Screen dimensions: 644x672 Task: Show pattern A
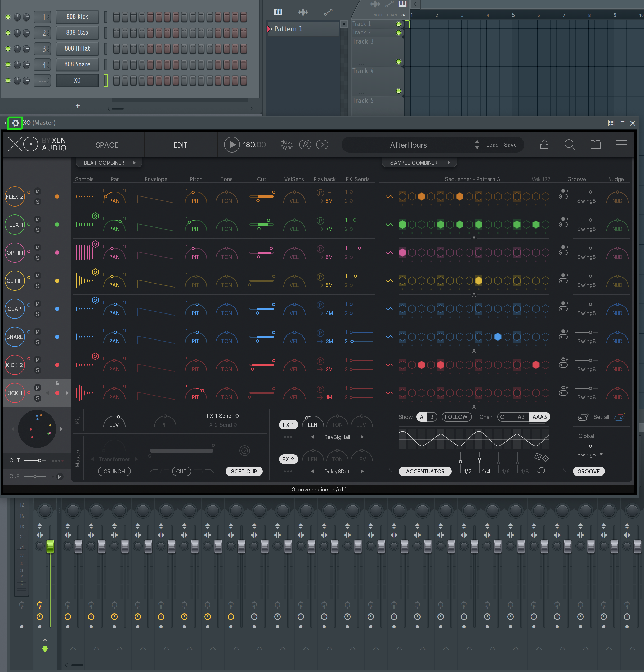(422, 417)
